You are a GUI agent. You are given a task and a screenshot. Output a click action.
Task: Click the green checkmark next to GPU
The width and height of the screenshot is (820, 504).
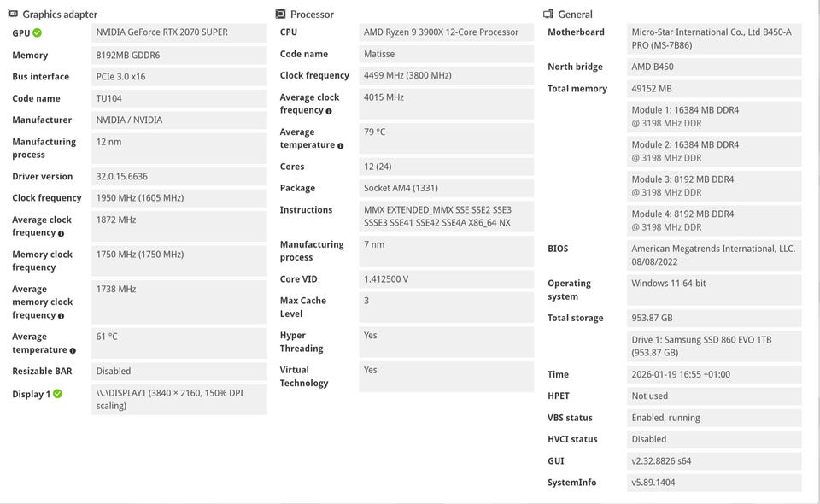click(x=37, y=32)
